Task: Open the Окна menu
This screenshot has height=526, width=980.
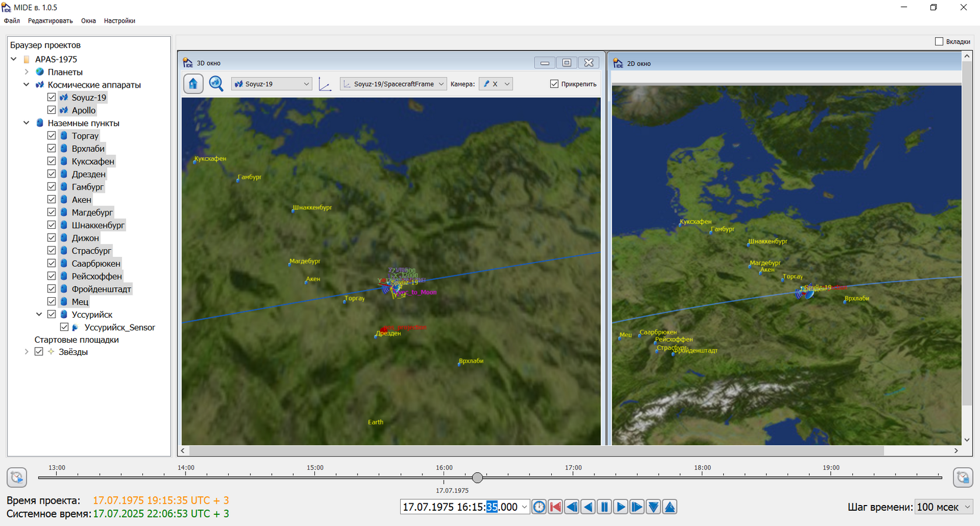Action: tap(89, 20)
